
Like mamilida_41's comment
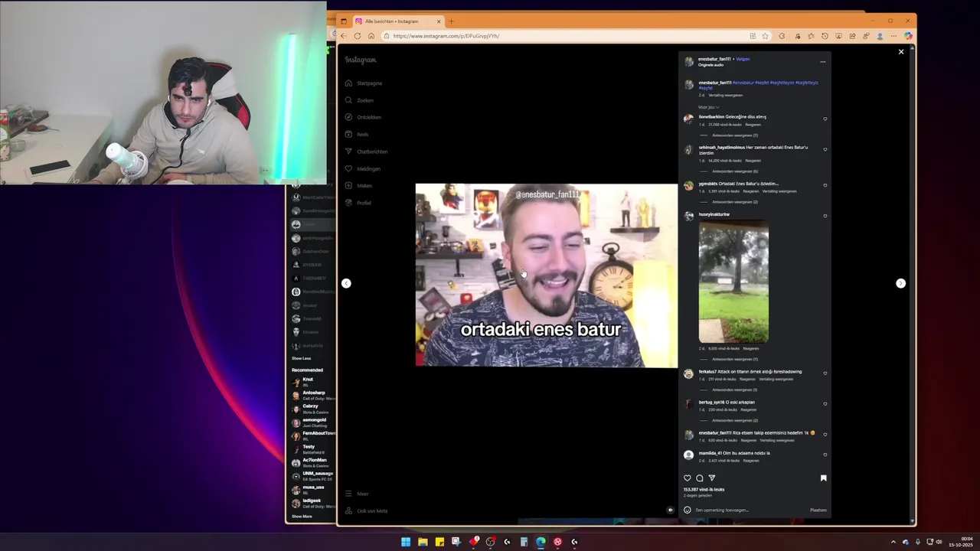825,455
